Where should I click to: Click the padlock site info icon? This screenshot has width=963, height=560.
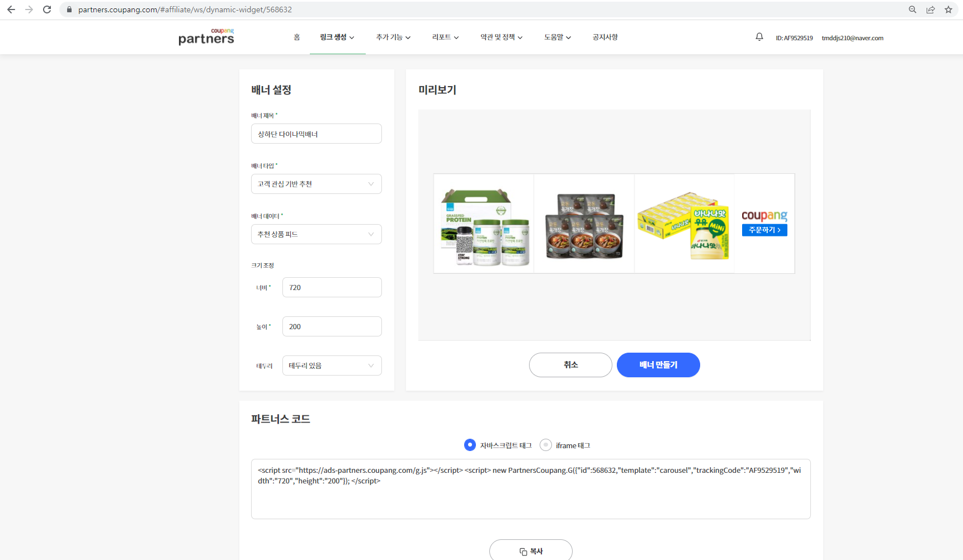[69, 10]
